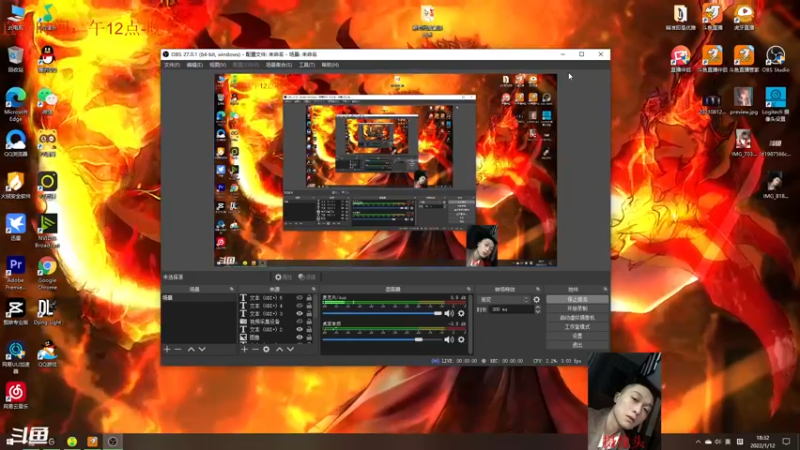Open the File menu in OBS
This screenshot has height=450, width=800.
pos(171,65)
